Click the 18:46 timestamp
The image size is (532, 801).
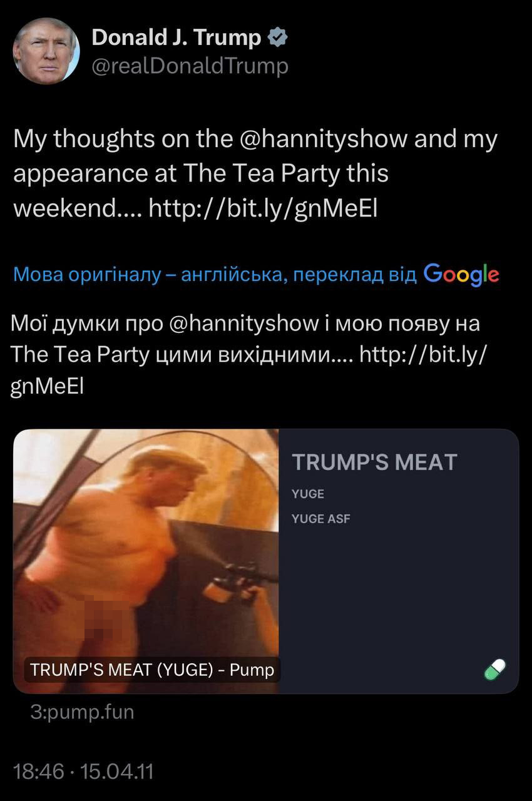[39, 771]
